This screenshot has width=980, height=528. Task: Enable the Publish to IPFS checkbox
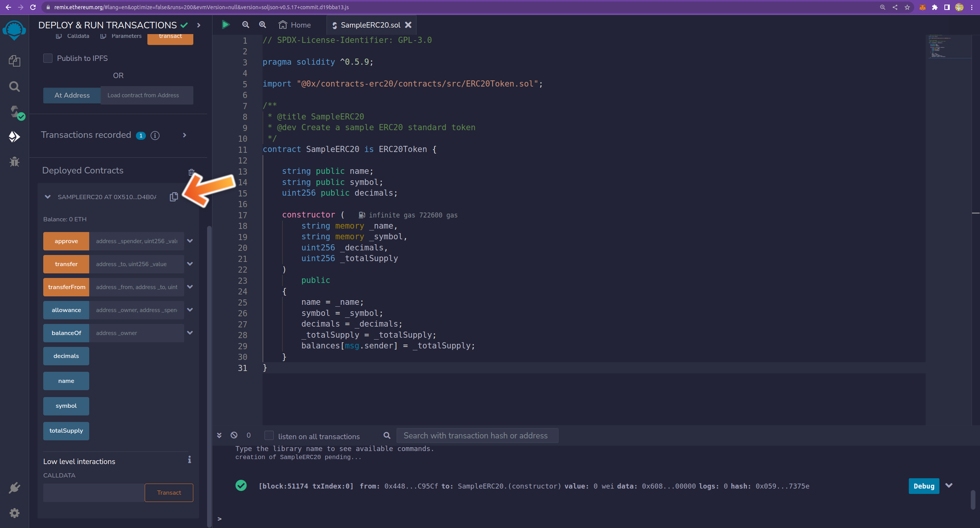pos(48,58)
